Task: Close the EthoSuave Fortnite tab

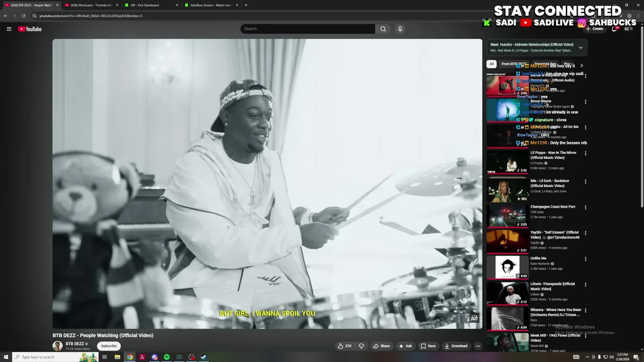Action: [x=117, y=5]
